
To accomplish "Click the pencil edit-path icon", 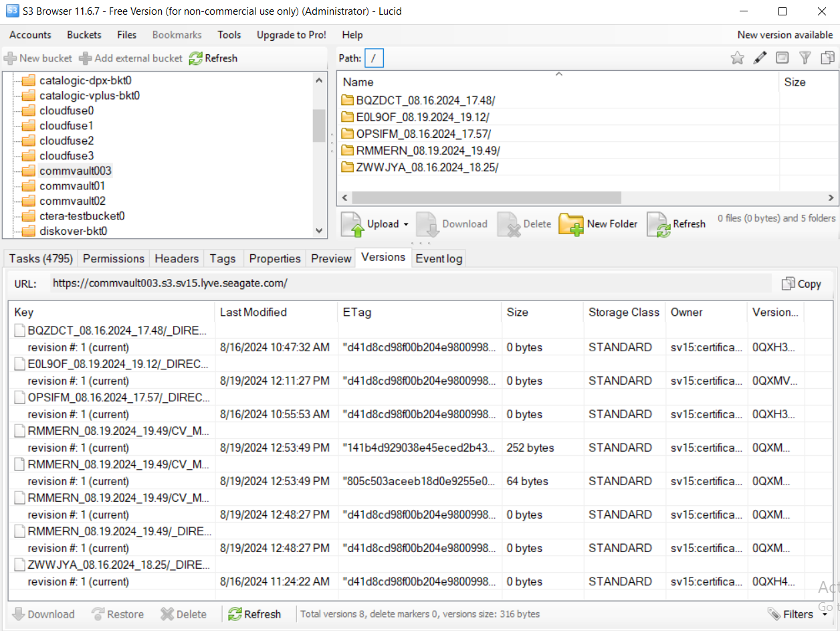I will click(x=760, y=58).
